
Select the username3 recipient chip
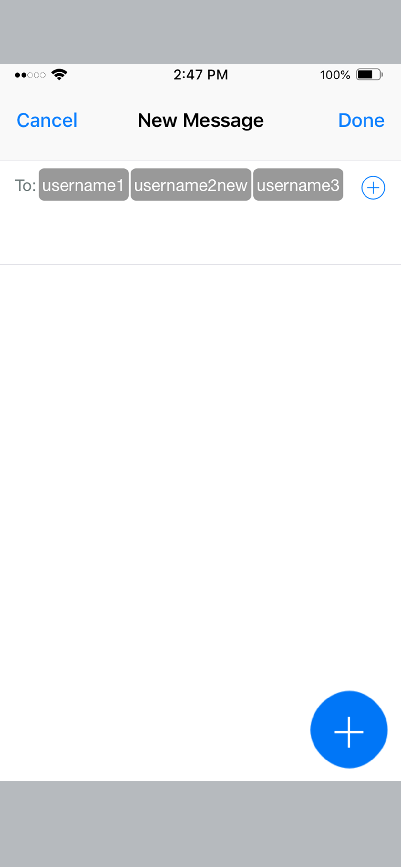pos(298,185)
